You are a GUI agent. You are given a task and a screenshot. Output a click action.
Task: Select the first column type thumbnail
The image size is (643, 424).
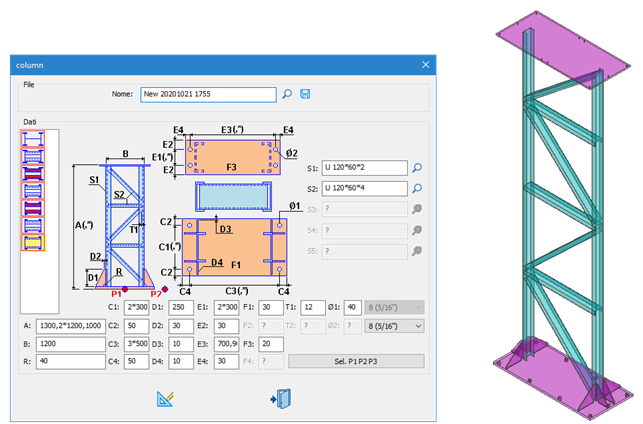coord(33,139)
